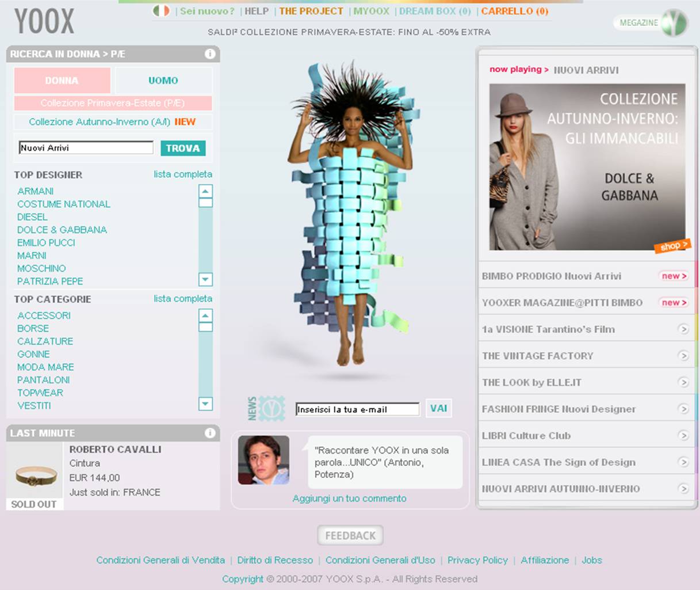Open Condizioni Generali di Vendita link
700x590 pixels.
160,560
